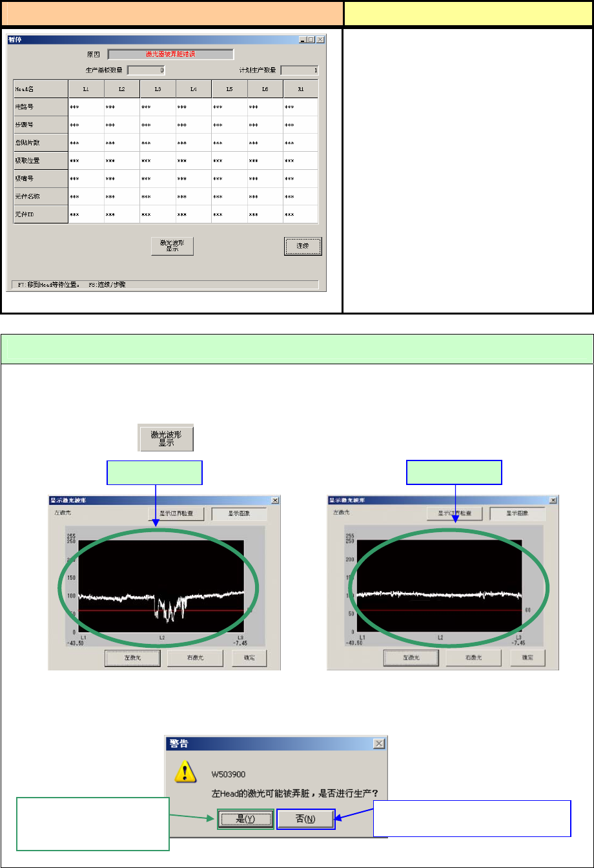Click the 吸嘴号 row label
594x868 pixels.
click(x=41, y=178)
